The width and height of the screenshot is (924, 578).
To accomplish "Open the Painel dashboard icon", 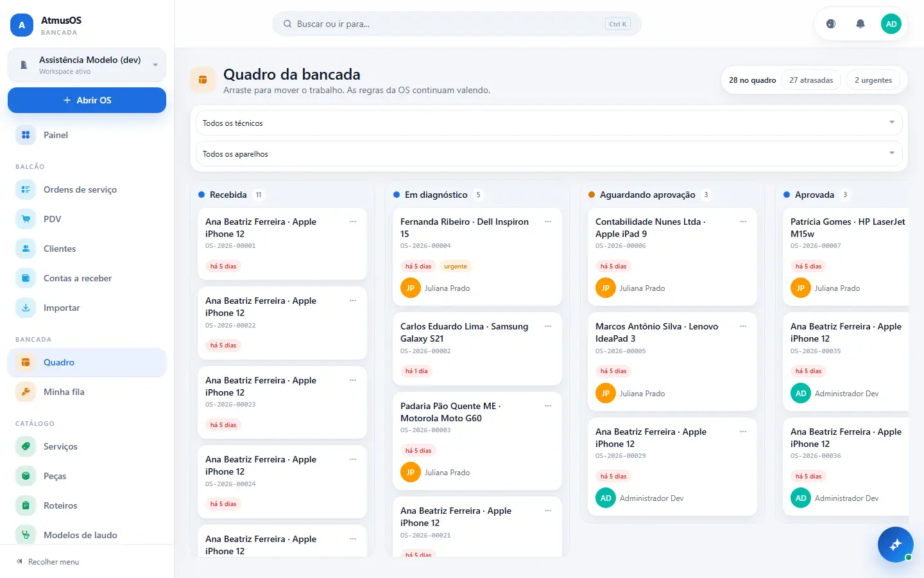I will pyautogui.click(x=26, y=135).
